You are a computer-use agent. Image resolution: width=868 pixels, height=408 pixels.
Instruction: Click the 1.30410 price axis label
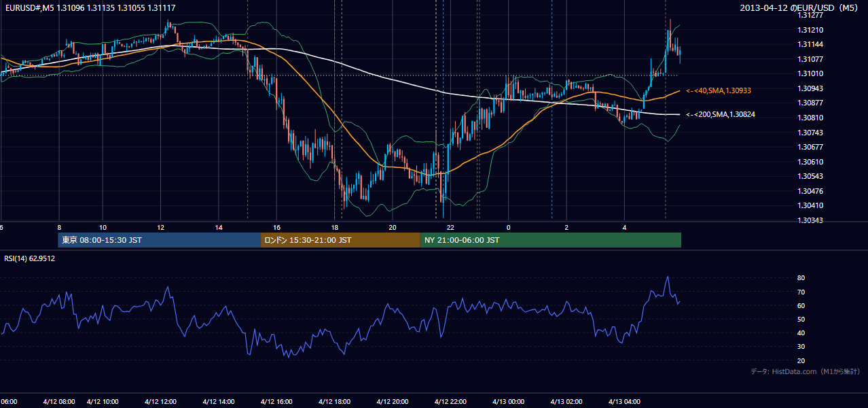811,205
